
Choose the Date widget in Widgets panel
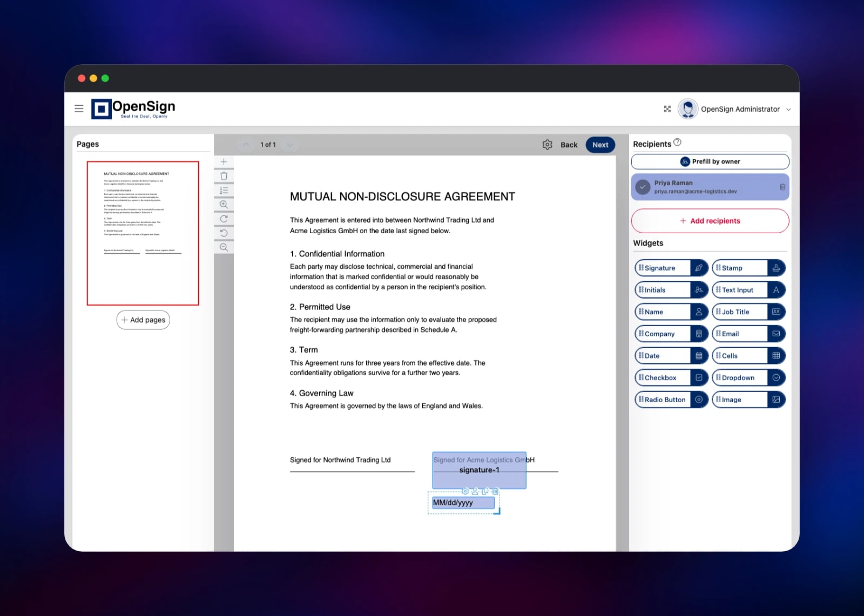(671, 356)
